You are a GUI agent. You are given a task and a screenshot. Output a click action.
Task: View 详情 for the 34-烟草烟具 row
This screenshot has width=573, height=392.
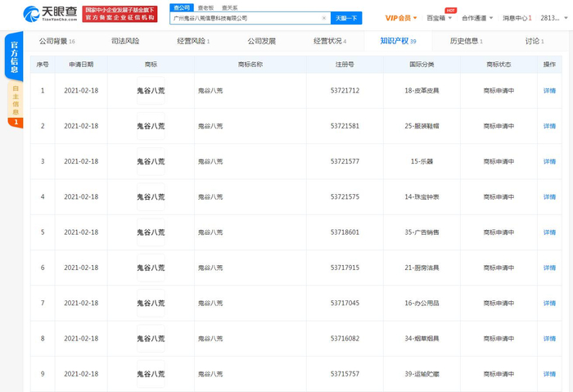tap(549, 339)
